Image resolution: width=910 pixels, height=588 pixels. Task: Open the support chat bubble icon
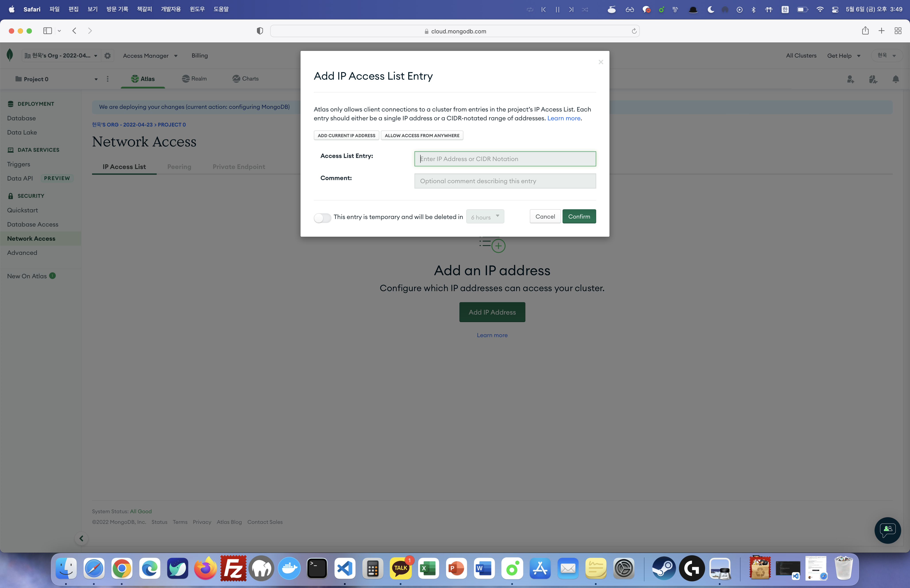pyautogui.click(x=887, y=530)
